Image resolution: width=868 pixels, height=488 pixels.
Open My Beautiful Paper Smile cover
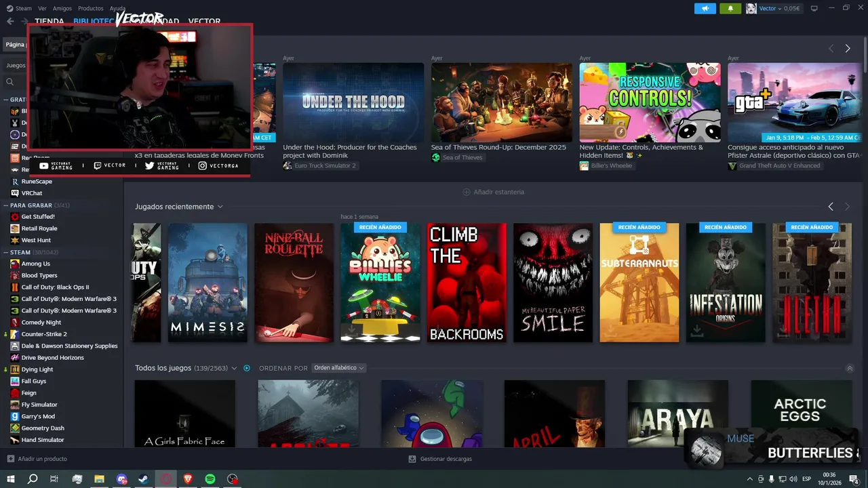pyautogui.click(x=553, y=283)
